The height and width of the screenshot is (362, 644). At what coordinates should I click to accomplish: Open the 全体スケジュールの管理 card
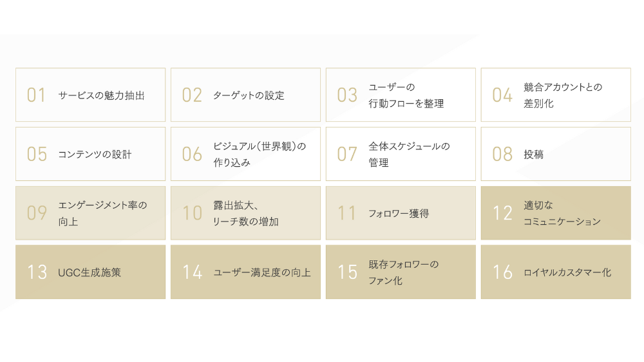coord(401,155)
